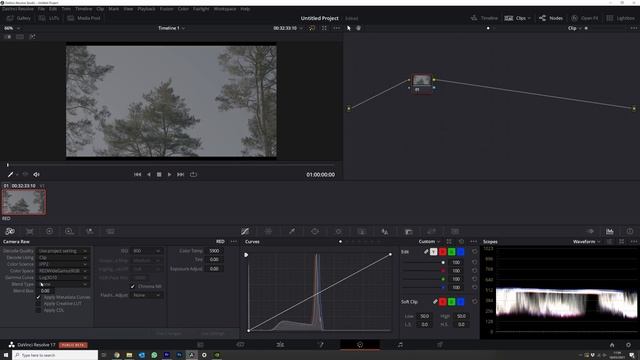Open the Decode Using dropdown

62,258
